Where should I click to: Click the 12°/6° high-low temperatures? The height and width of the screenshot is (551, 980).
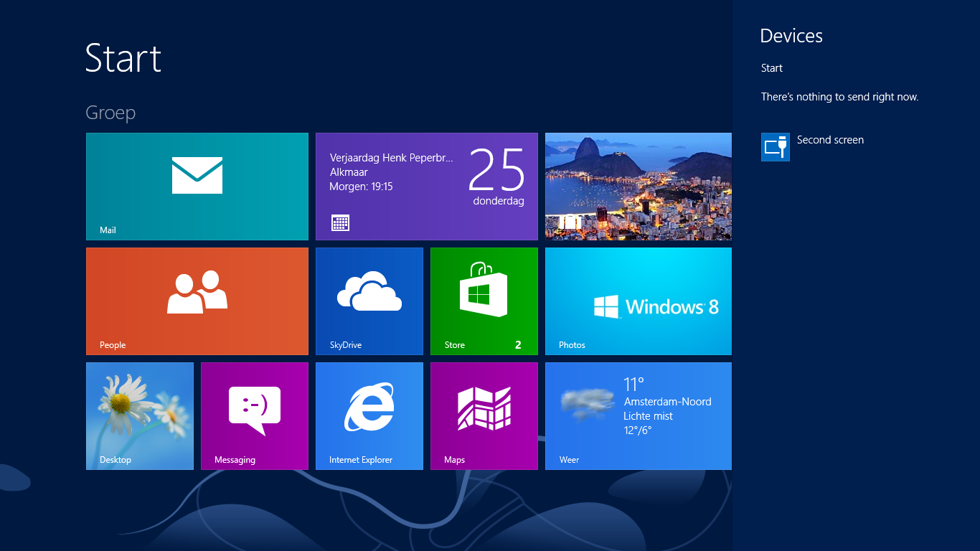(x=639, y=430)
